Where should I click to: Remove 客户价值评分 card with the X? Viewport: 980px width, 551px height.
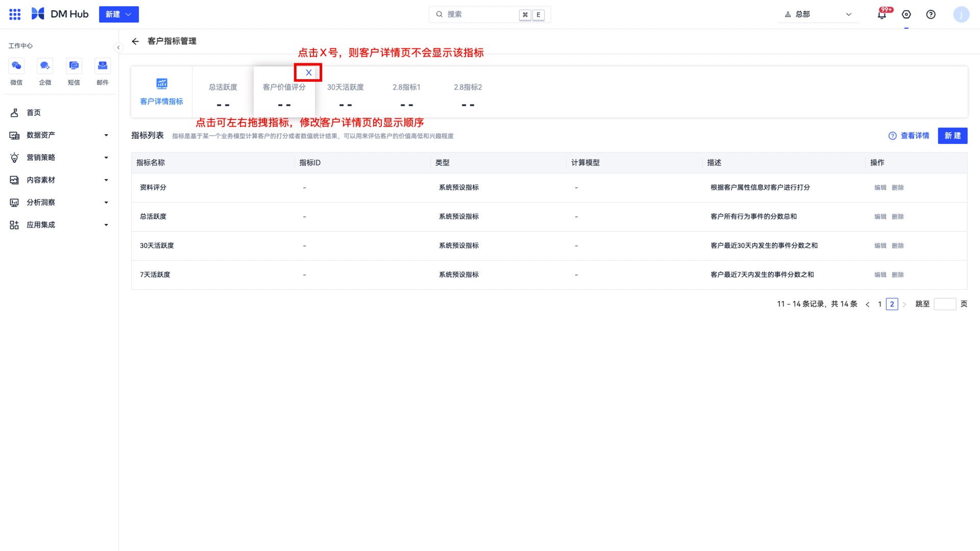coord(309,72)
